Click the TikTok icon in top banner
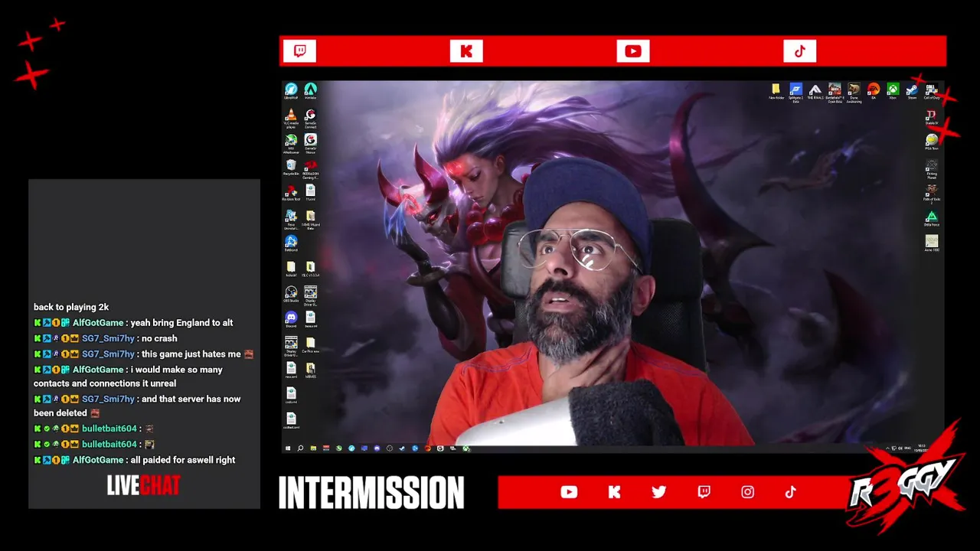 (x=799, y=51)
